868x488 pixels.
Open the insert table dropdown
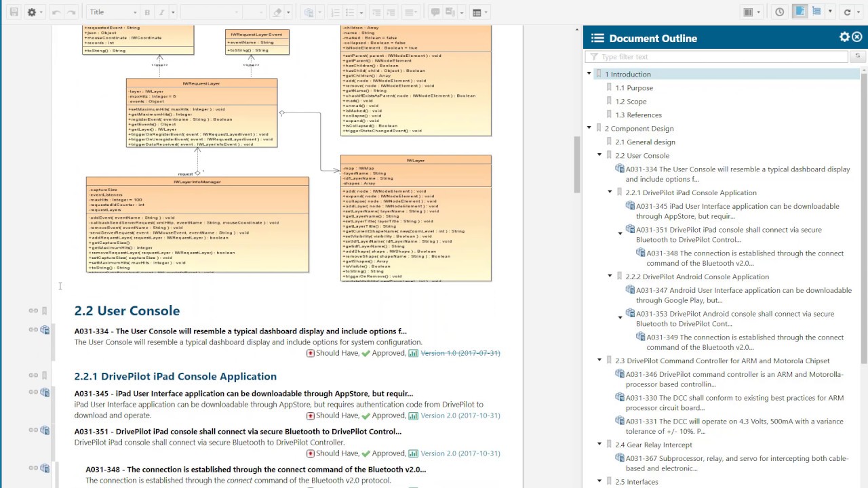pyautogui.click(x=479, y=12)
